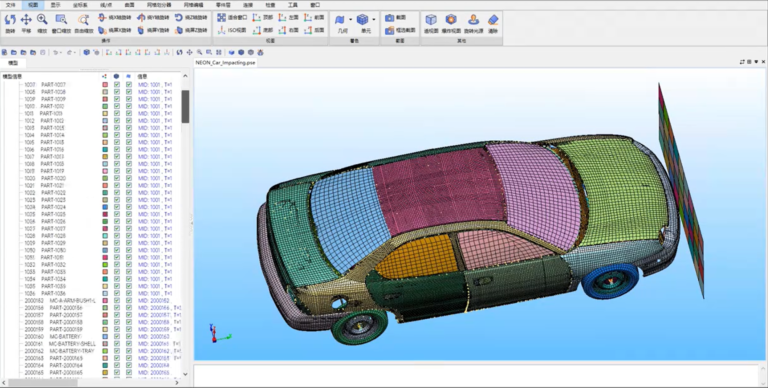Open the 单元 shading dropdown arrow
Image resolution: width=768 pixels, height=388 pixels.
tap(374, 20)
